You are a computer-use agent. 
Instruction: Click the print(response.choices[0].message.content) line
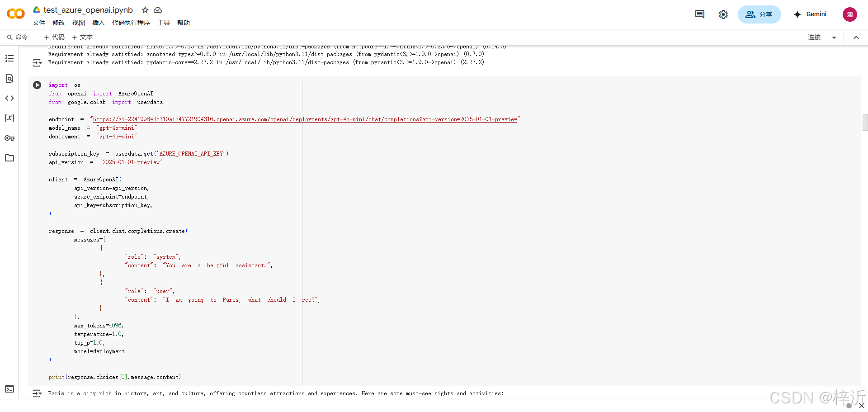(115, 377)
